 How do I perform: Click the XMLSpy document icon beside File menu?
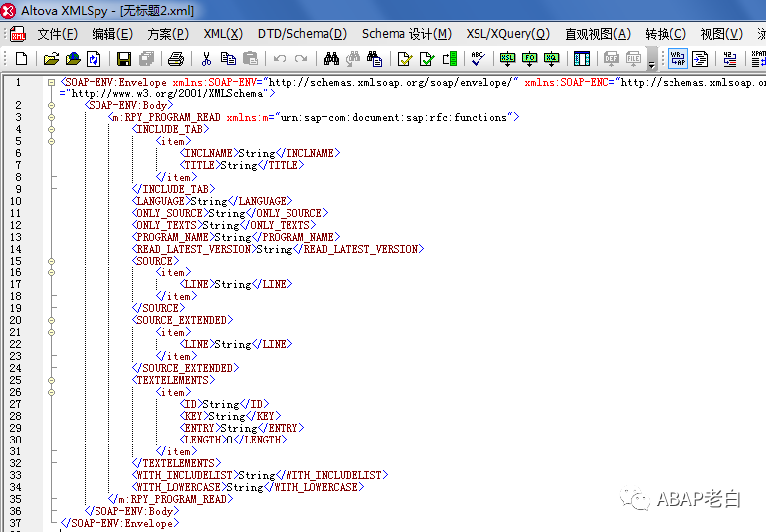[x=19, y=34]
